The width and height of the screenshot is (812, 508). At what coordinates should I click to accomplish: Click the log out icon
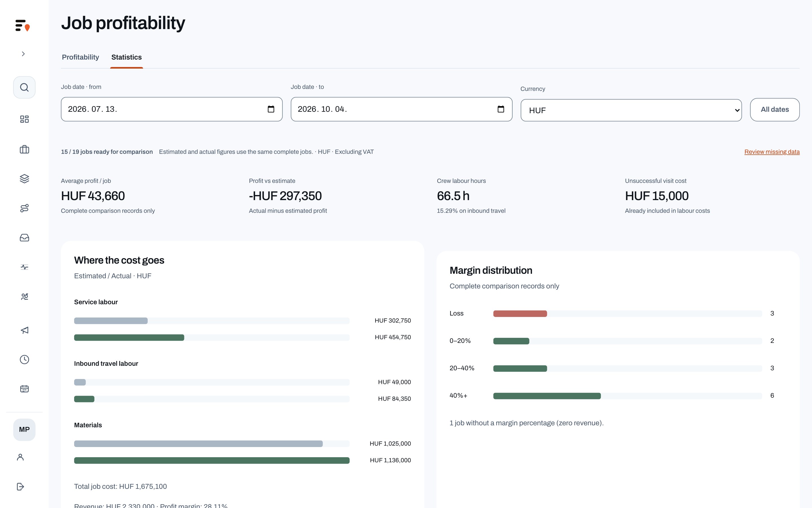pyautogui.click(x=20, y=487)
